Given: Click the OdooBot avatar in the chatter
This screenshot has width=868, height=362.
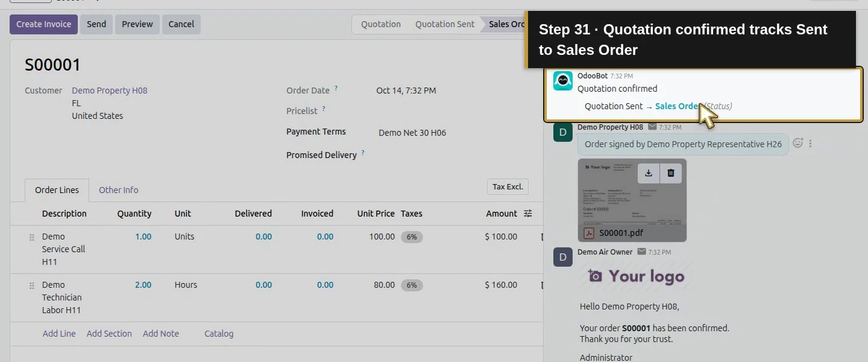Looking at the screenshot, I should (563, 81).
